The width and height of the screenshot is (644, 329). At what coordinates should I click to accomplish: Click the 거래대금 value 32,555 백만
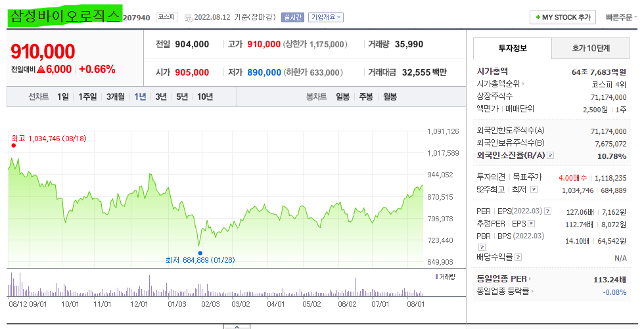click(x=424, y=73)
